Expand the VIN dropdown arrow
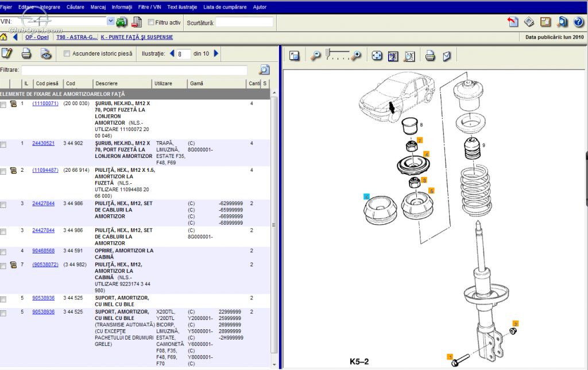 (110, 21)
